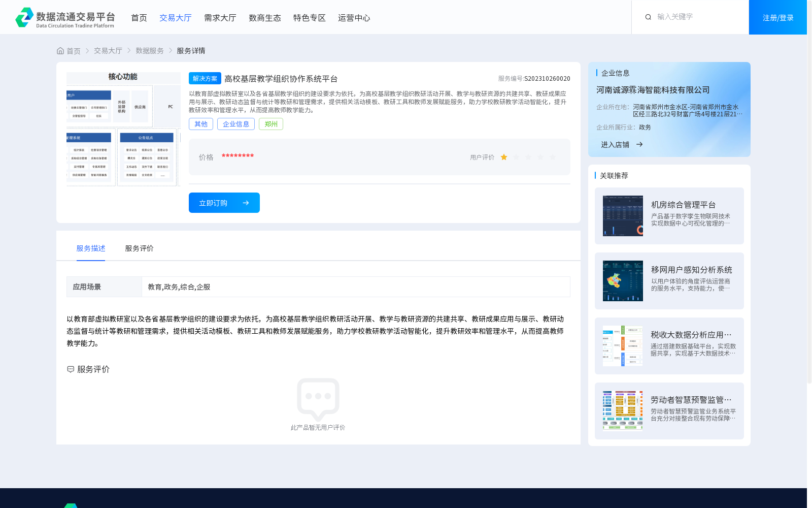Image resolution: width=812 pixels, height=508 pixels.
Task: Click the 注册/登录 button
Action: click(x=778, y=17)
